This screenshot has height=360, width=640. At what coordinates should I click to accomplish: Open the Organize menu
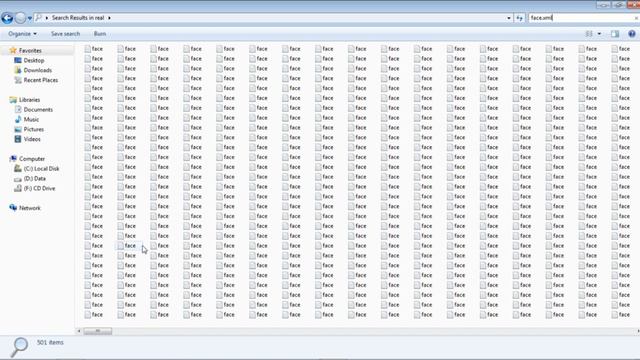22,34
